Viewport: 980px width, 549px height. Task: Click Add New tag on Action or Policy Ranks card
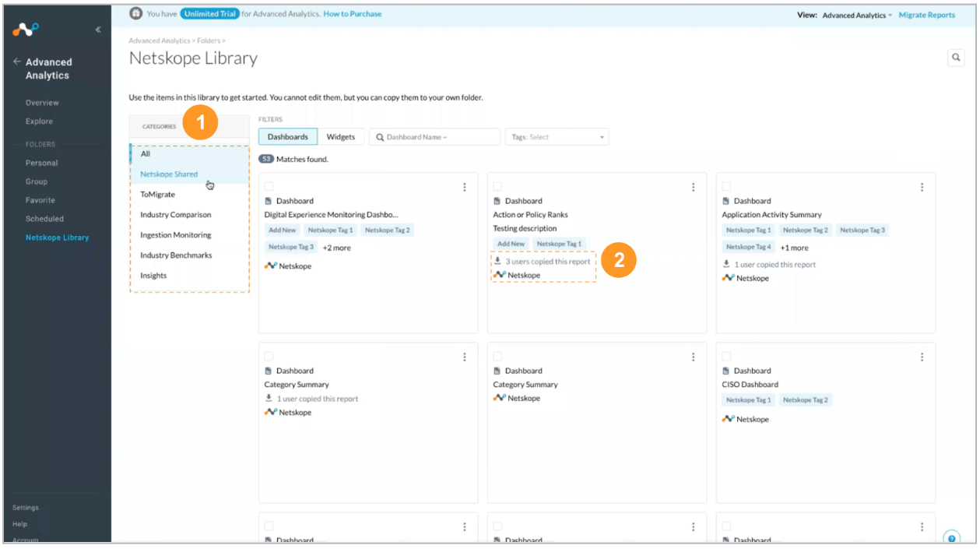point(511,245)
